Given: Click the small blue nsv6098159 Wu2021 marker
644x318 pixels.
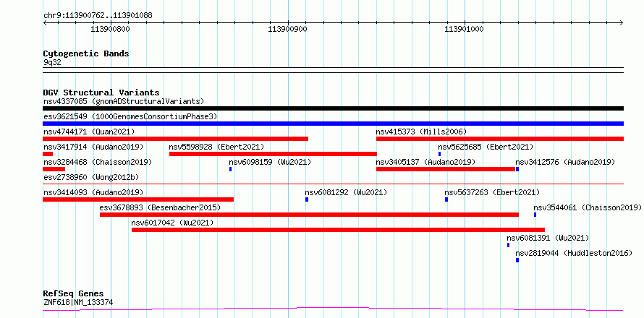Looking at the screenshot, I should [230, 169].
